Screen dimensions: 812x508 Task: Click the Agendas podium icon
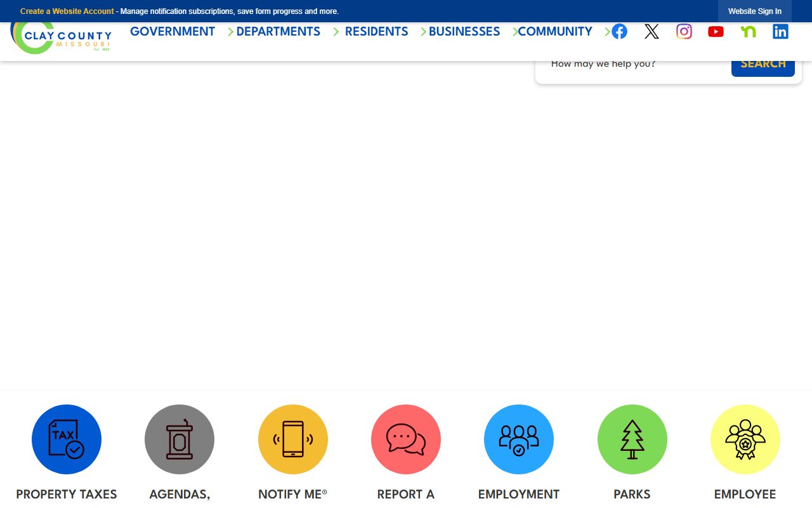point(180,439)
